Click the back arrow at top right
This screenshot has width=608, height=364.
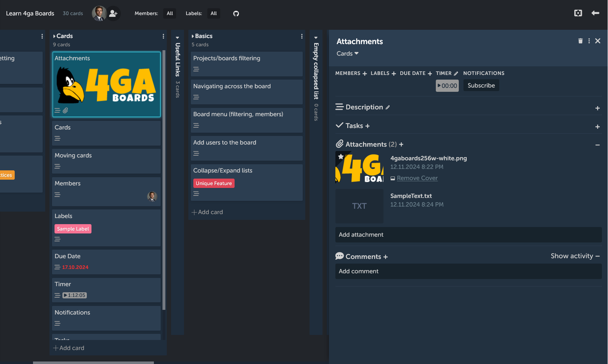click(x=595, y=13)
